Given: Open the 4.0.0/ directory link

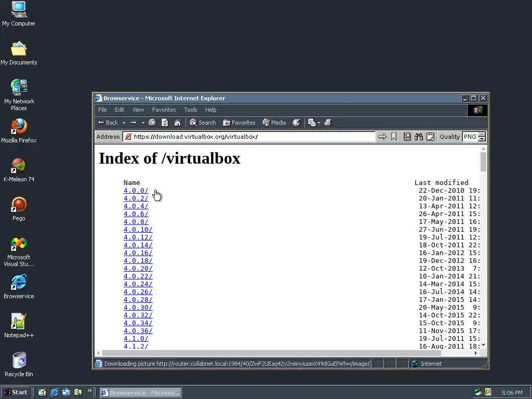Looking at the screenshot, I should (136, 190).
